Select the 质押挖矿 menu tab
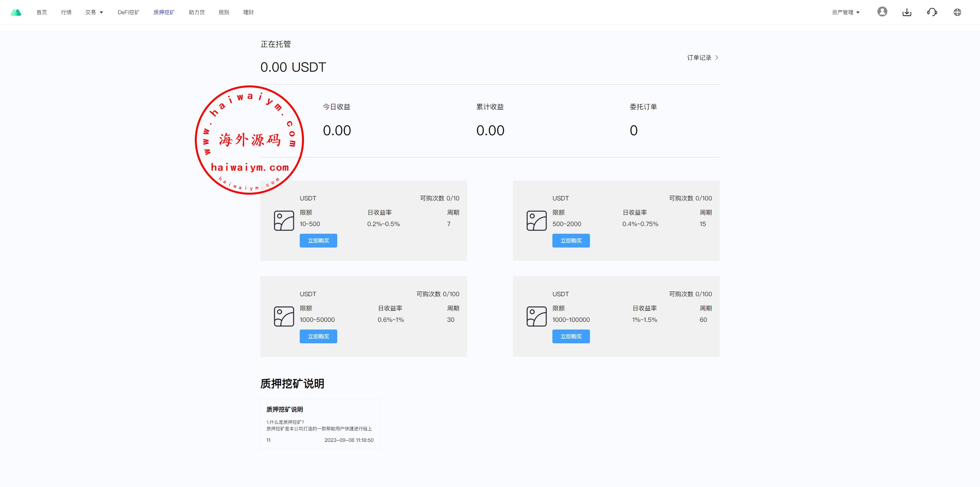Screen dimensions: 980x487 tap(164, 12)
